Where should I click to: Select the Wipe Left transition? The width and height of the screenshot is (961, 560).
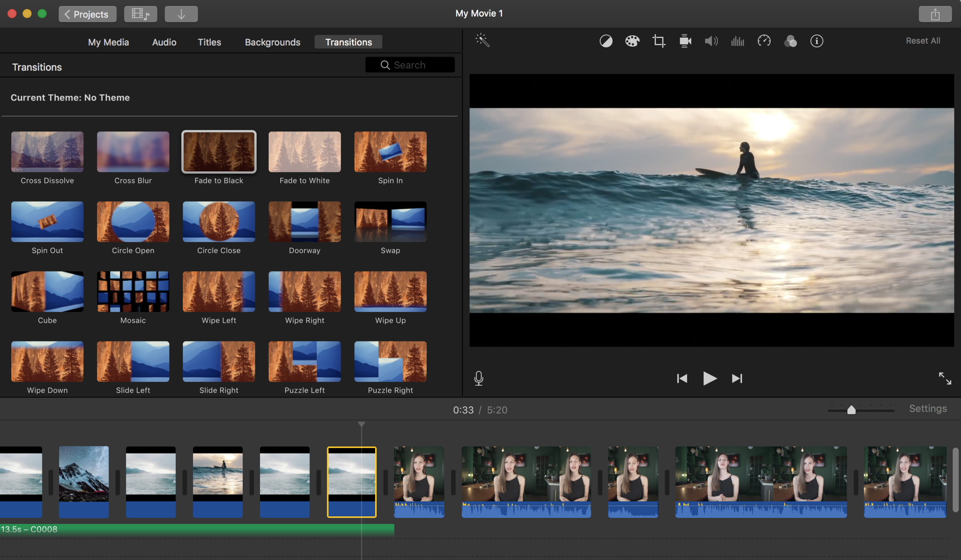pyautogui.click(x=219, y=292)
